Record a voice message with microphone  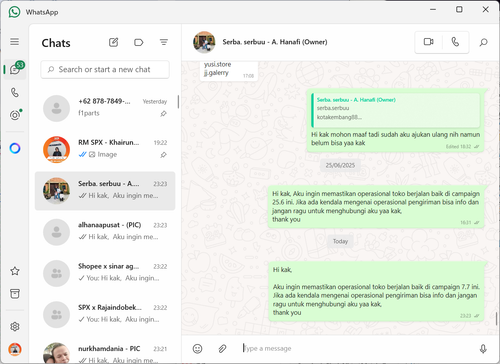(x=483, y=349)
